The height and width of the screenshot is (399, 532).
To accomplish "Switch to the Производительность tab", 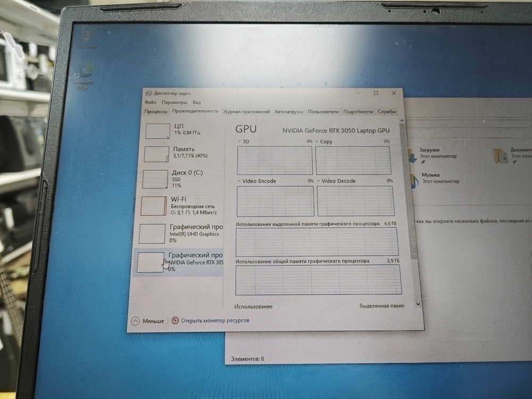I will pyautogui.click(x=195, y=111).
